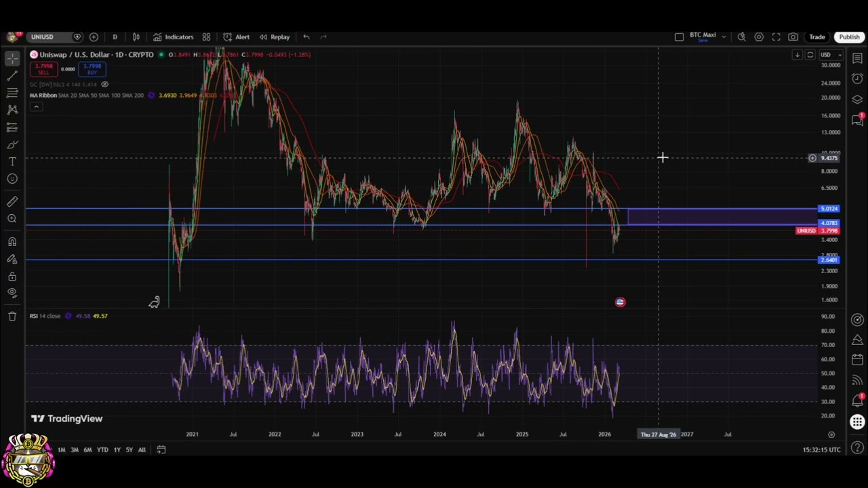Expand the BTC Maxi layout dropdown arrow
This screenshot has height=488, width=868.
tap(724, 37)
